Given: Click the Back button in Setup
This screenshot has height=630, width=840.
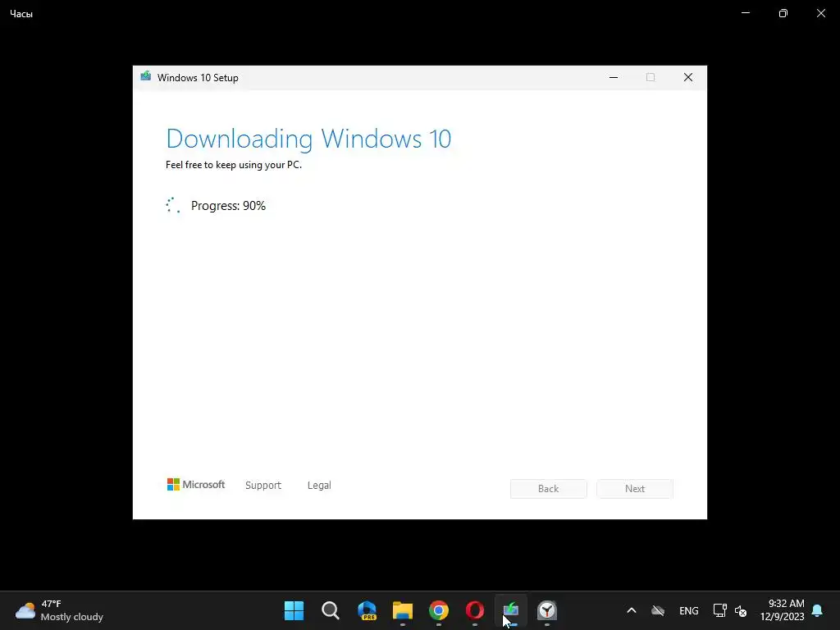Looking at the screenshot, I should (x=548, y=489).
